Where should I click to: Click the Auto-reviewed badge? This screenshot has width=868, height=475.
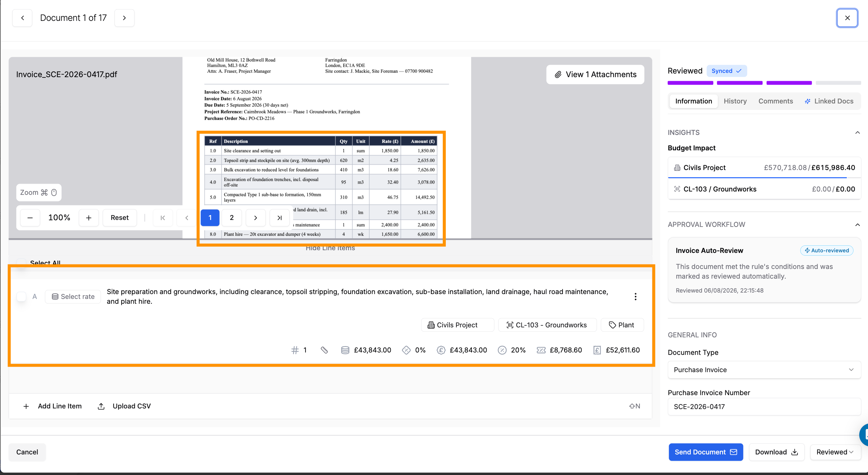(827, 251)
